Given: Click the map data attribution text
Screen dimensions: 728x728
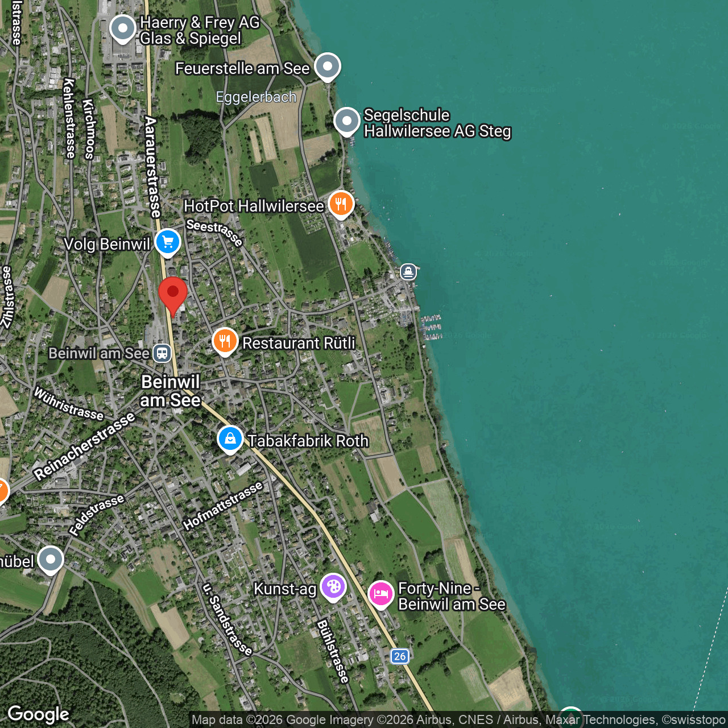Looking at the screenshot, I should click(x=458, y=720).
